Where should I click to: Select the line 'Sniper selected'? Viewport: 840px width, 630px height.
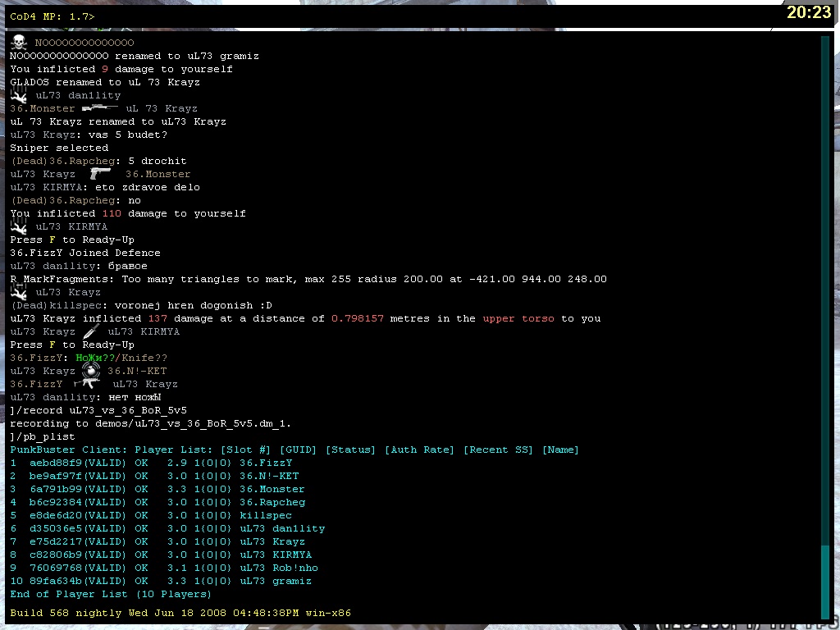click(x=59, y=148)
